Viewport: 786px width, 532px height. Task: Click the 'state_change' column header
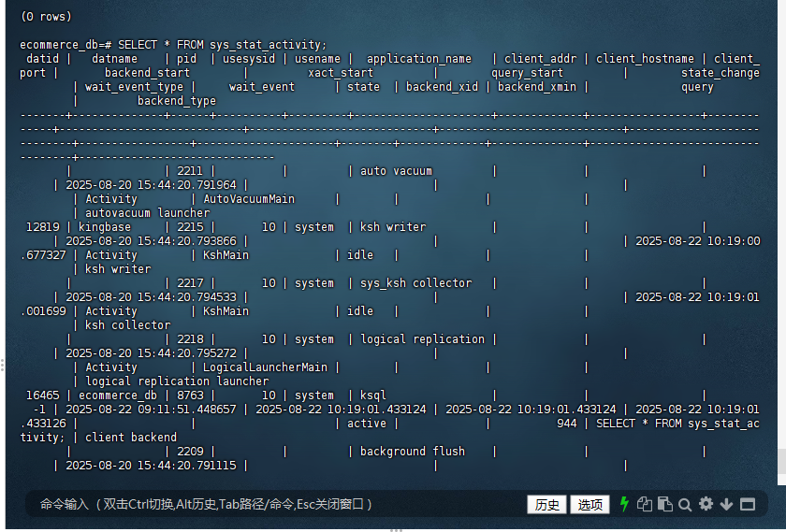tap(720, 73)
